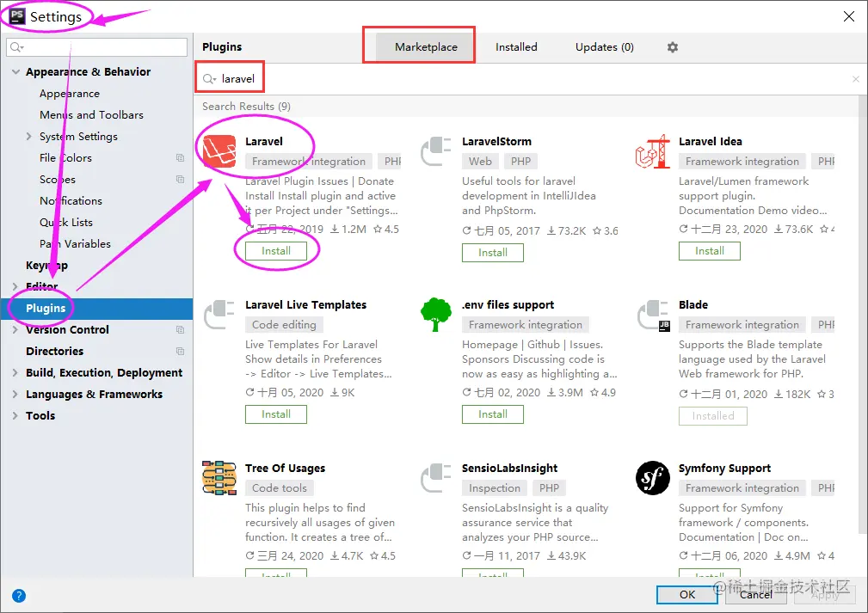Switch to the Installed tab
The height and width of the screenshot is (613, 868).
coord(516,47)
